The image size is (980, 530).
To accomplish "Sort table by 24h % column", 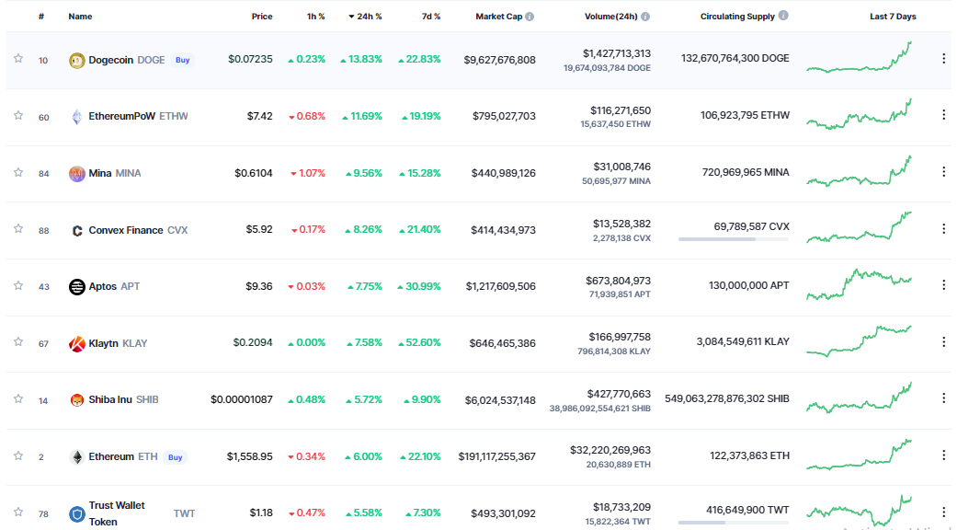I will 365,17.
